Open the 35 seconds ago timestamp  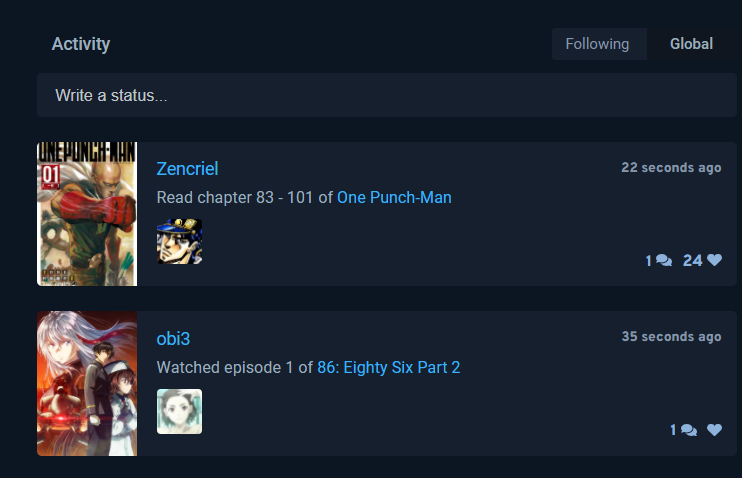tap(671, 336)
